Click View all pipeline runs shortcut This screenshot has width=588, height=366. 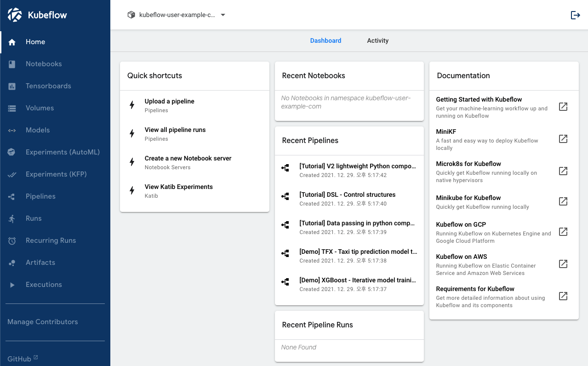pyautogui.click(x=194, y=133)
